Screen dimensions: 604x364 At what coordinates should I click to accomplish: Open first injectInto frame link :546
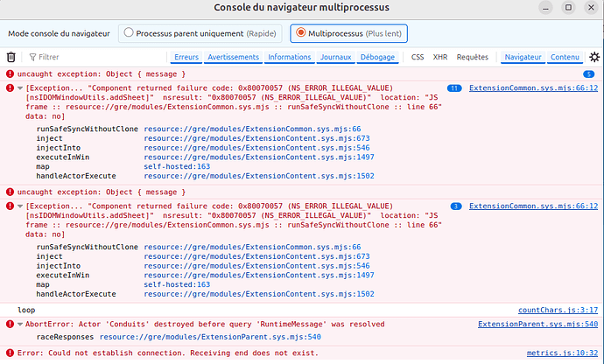256,148
